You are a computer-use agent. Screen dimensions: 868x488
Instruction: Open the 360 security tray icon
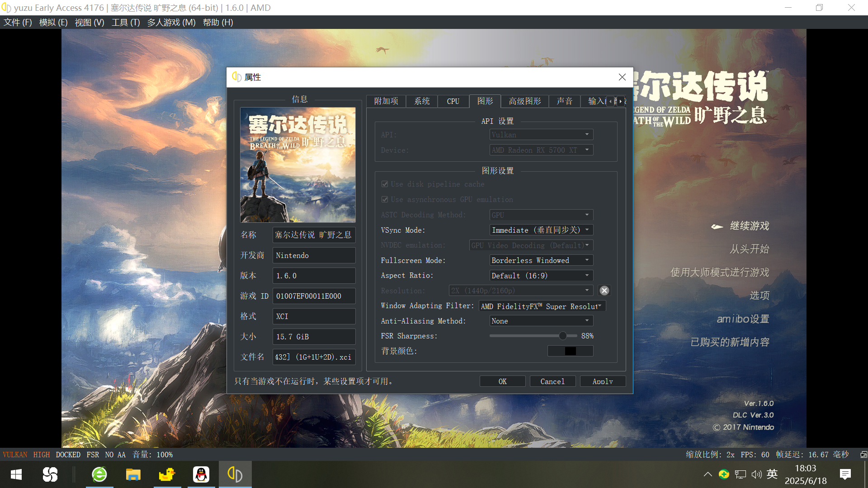tap(724, 474)
